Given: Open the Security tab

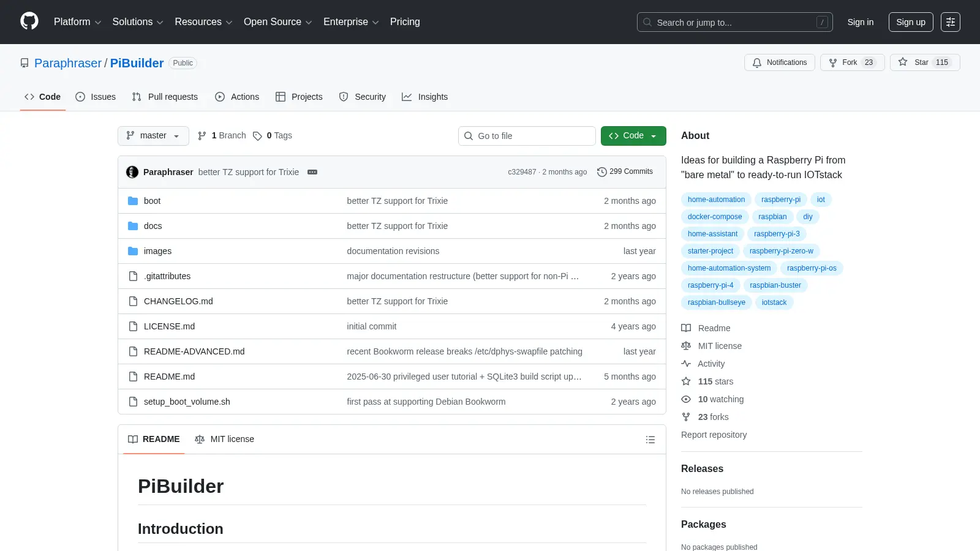Looking at the screenshot, I should (363, 97).
